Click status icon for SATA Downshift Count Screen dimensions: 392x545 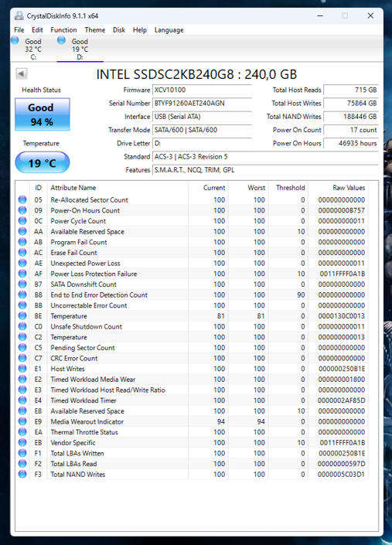pos(22,284)
